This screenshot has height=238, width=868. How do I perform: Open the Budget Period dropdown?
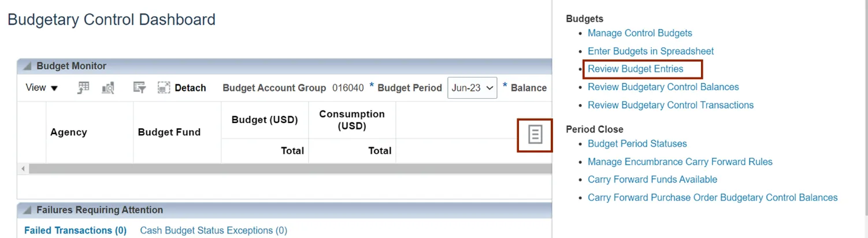pos(472,88)
